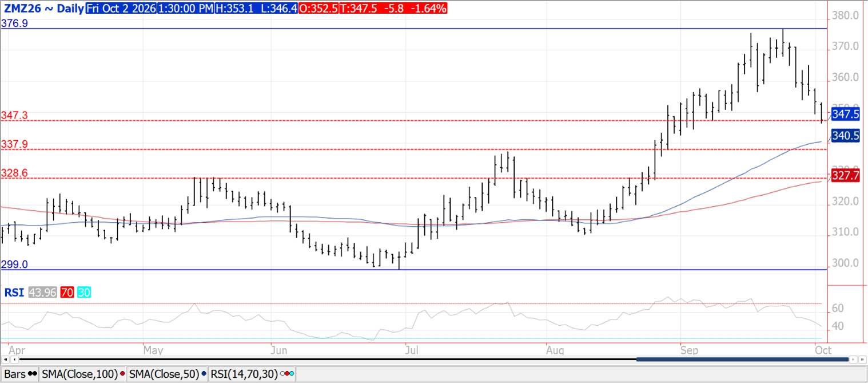Viewport: 868px width, 383px height.
Task: Click the 347.3 retracement level label
Action: (x=15, y=116)
